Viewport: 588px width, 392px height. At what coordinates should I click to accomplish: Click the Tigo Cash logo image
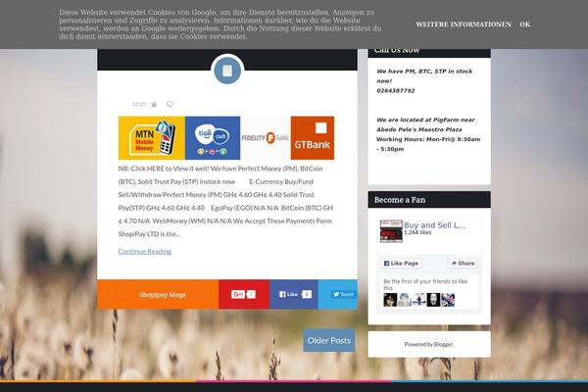[213, 138]
